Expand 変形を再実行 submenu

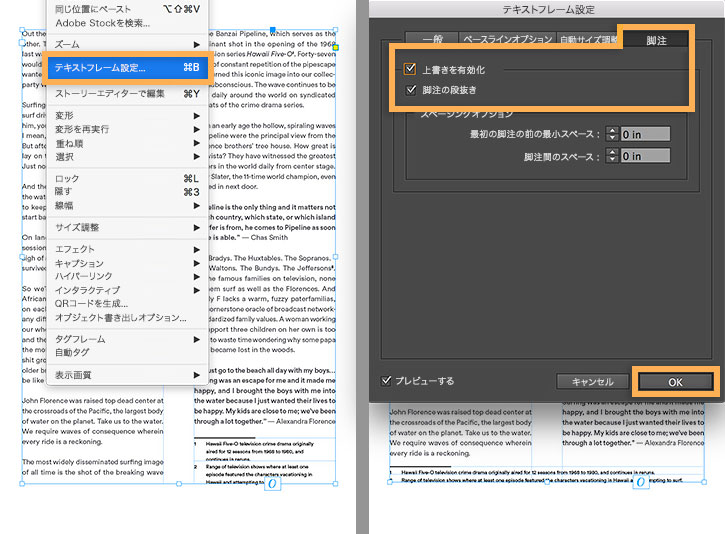click(127, 129)
